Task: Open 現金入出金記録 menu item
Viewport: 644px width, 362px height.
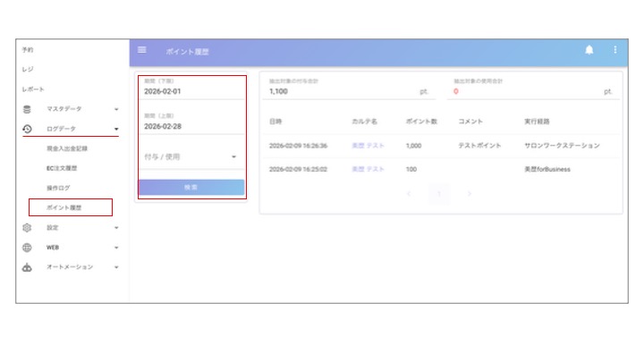Action: [x=67, y=148]
